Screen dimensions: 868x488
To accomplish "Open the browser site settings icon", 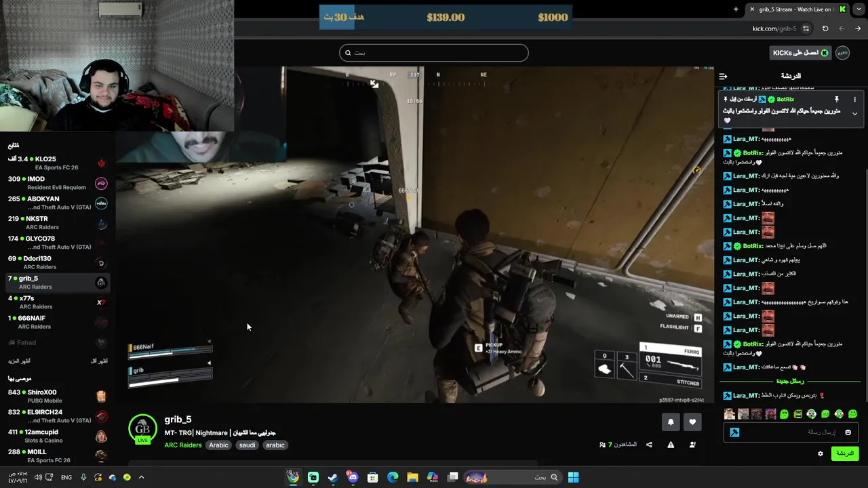I will (x=806, y=28).
